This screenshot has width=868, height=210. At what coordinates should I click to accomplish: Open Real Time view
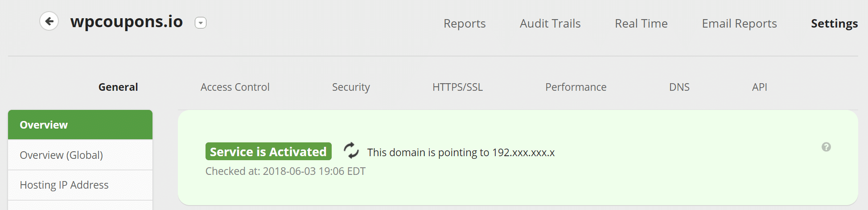[641, 24]
